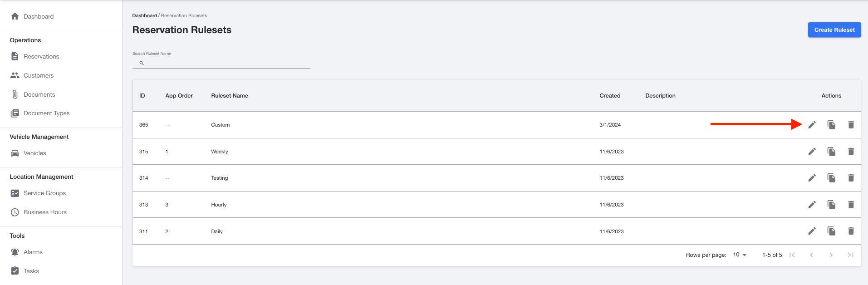
Task: Open Vehicles in the sidebar
Action: click(35, 153)
